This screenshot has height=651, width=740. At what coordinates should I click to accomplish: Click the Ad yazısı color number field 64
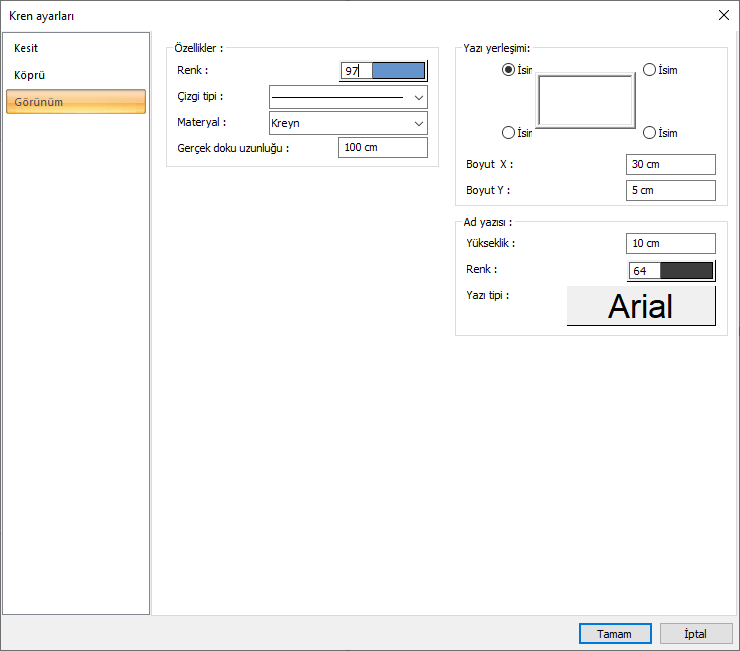point(644,270)
